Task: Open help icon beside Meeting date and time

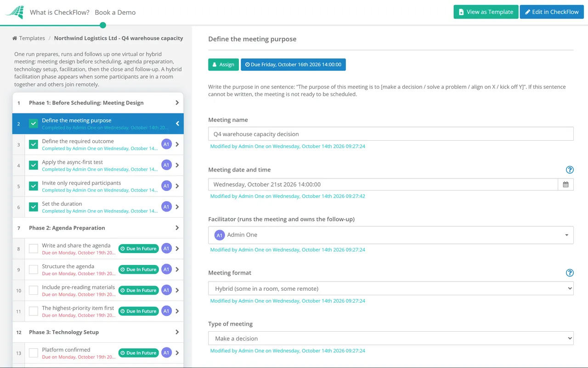Action: 570,170
